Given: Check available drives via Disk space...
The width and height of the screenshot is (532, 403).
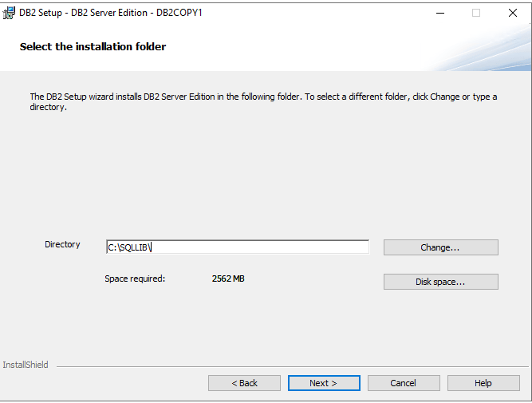Looking at the screenshot, I should pos(440,282).
